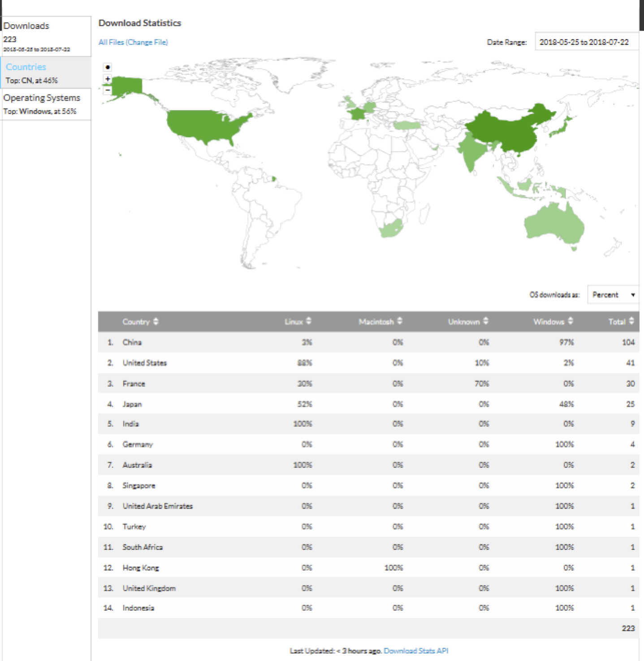Viewport: 644px width, 661px height.
Task: Open the OS downloads Percent dropdown
Action: click(613, 294)
